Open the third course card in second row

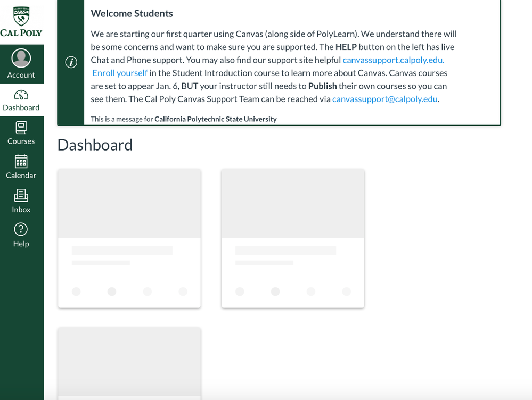tap(129, 363)
